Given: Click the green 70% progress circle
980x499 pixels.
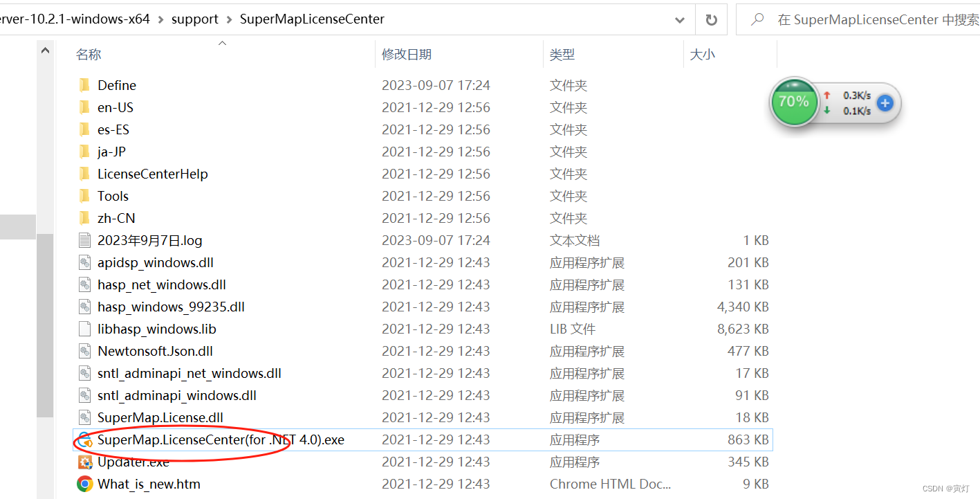Looking at the screenshot, I should tap(794, 102).
